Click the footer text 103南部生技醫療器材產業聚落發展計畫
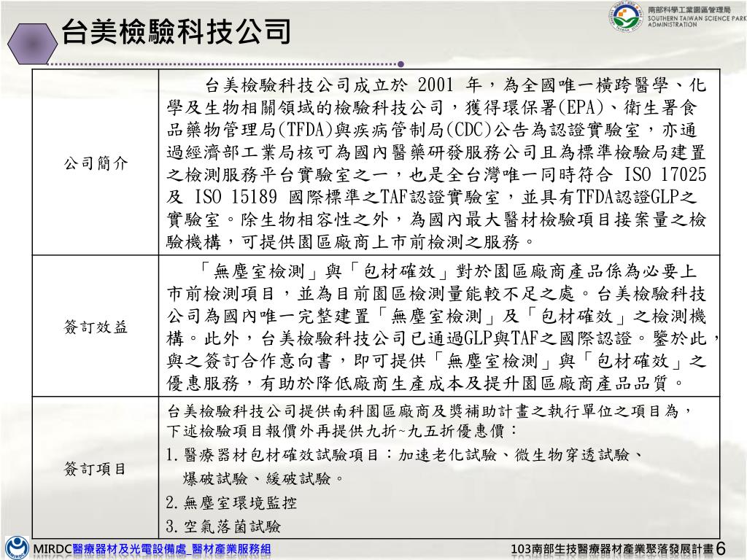This screenshot has height=560, width=747. pyautogui.click(x=612, y=549)
